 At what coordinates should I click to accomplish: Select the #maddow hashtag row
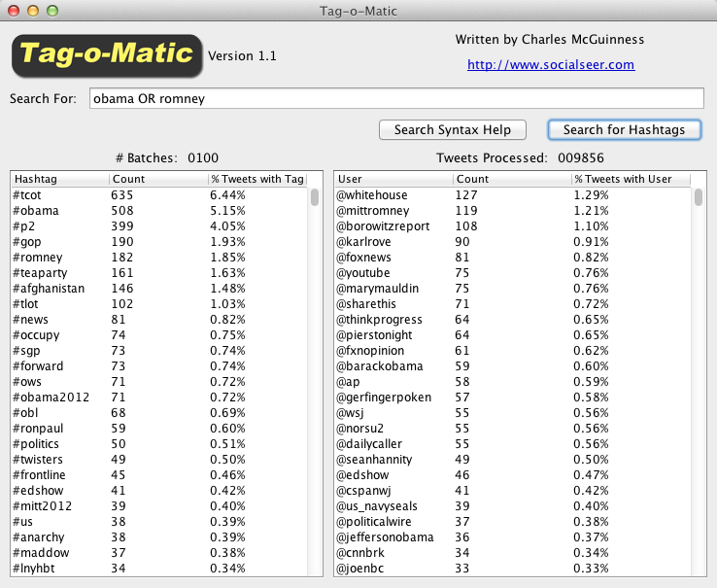click(159, 553)
